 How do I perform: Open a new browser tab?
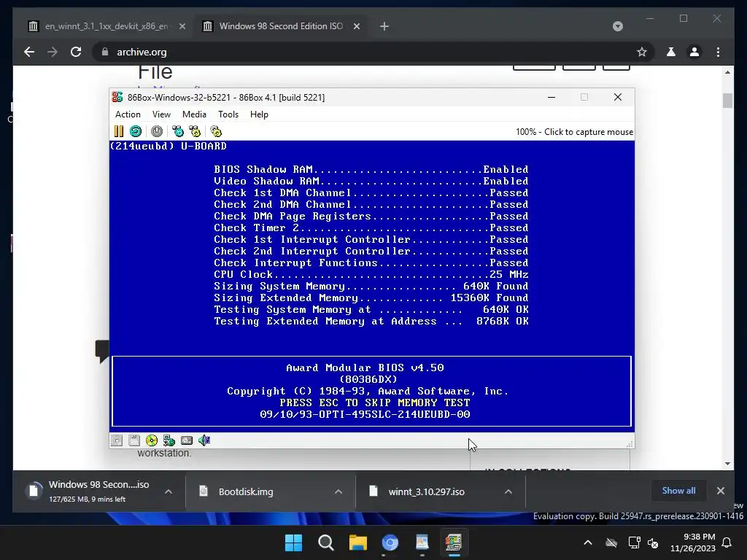[384, 26]
